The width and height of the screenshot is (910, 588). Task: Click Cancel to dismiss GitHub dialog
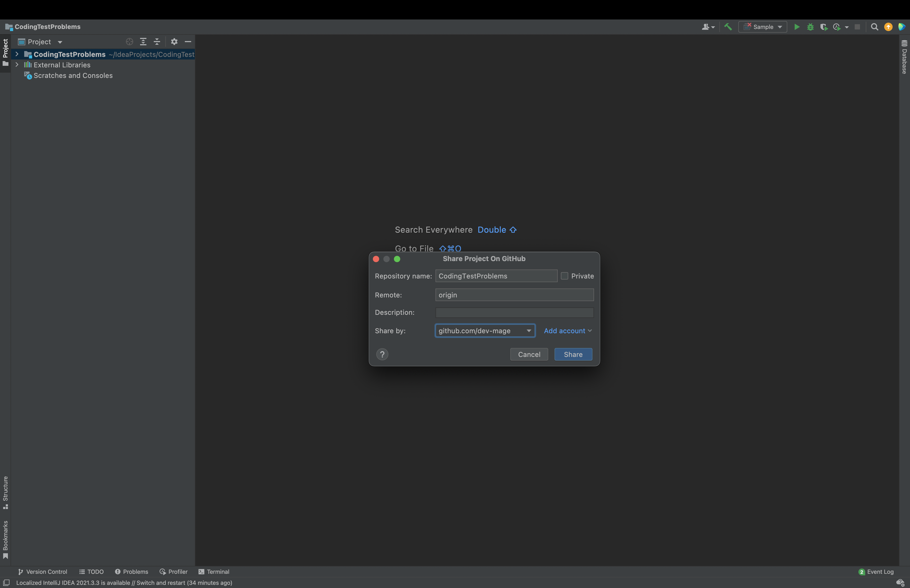(x=529, y=354)
